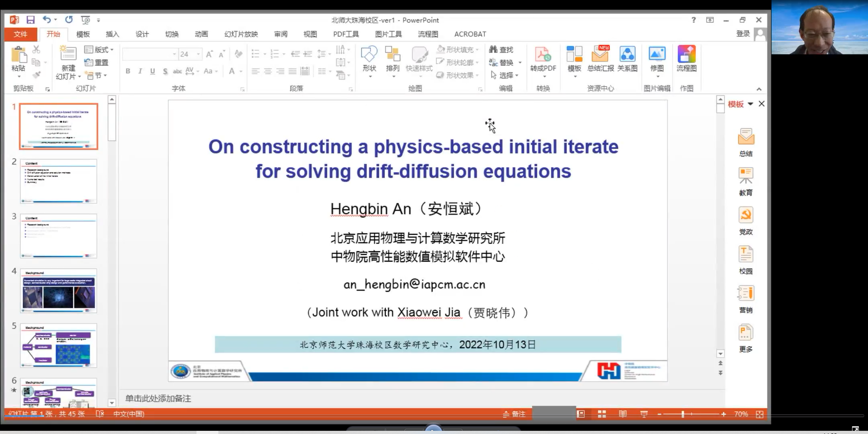Click the 查找 find button
Viewport: 868px width, 434px height.
coord(501,50)
